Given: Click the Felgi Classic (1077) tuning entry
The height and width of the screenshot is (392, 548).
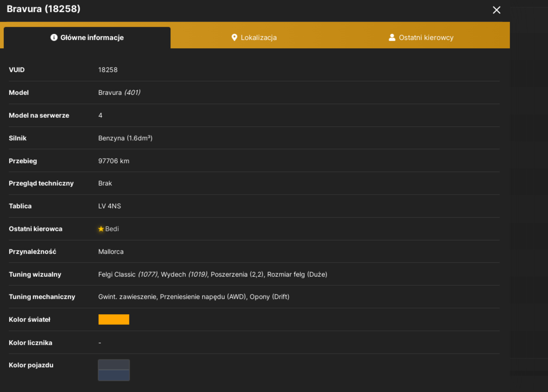Looking at the screenshot, I should click(x=128, y=274).
